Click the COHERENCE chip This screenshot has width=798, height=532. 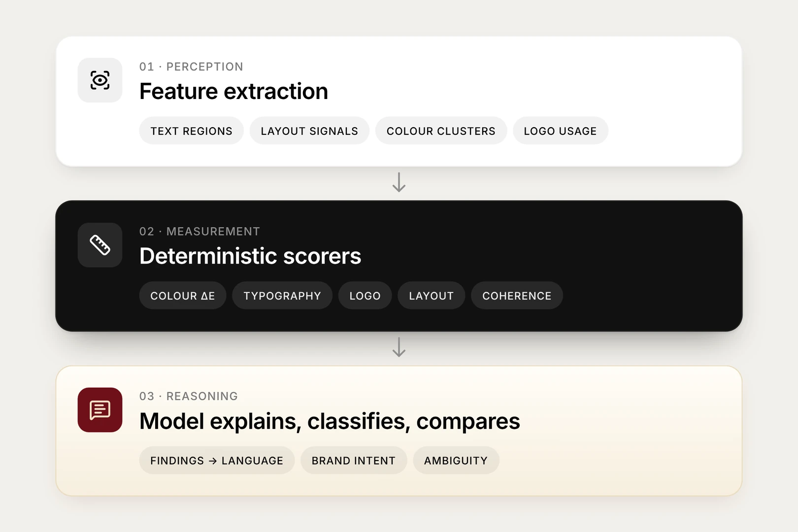point(517,296)
